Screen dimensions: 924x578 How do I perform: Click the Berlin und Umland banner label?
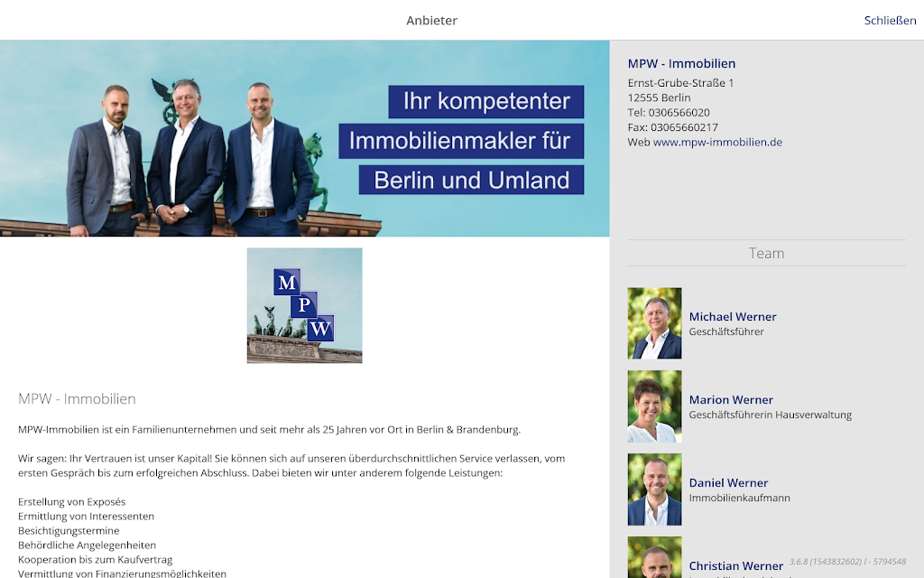click(x=471, y=180)
